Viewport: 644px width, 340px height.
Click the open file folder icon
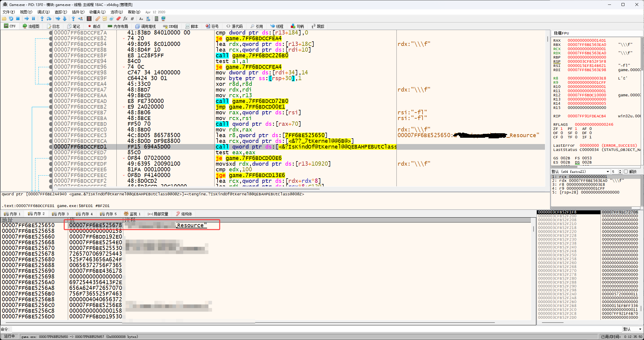[4, 19]
